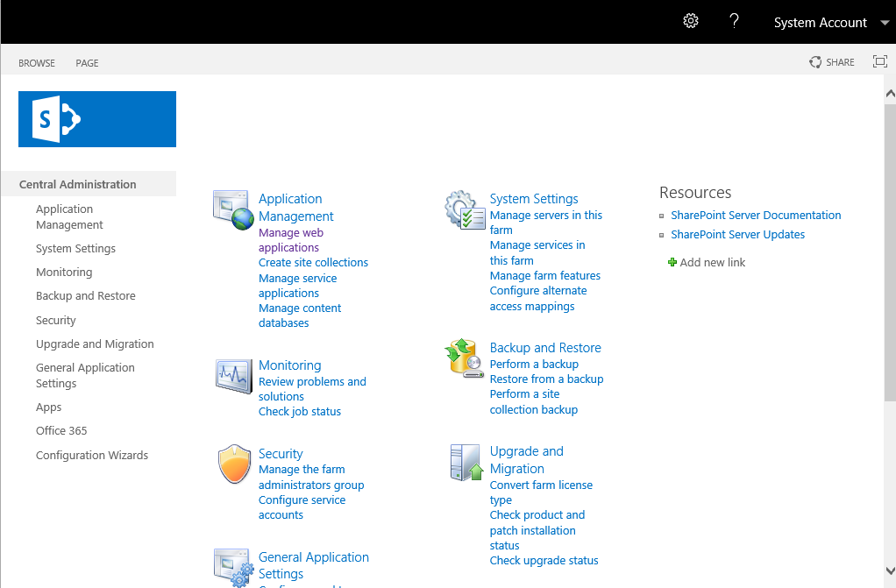Click the Security shield icon

point(234,464)
